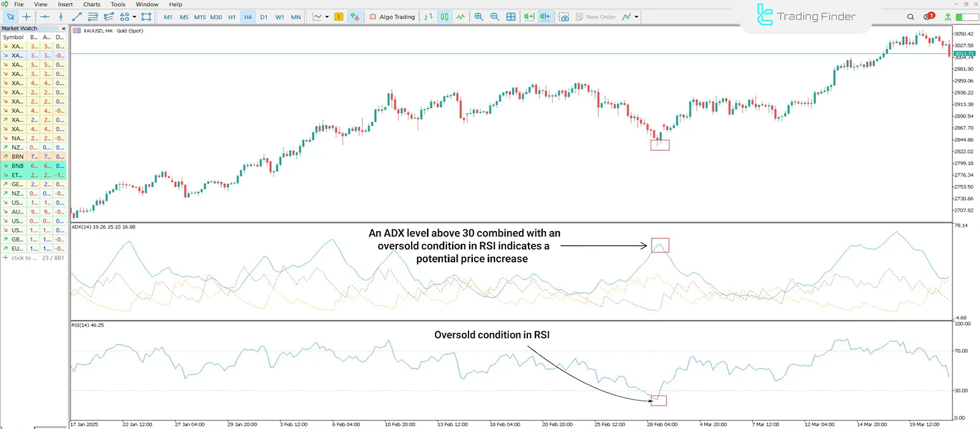Open notifications chat icon with badge
Screen dimensions: 980x429
pos(929,17)
